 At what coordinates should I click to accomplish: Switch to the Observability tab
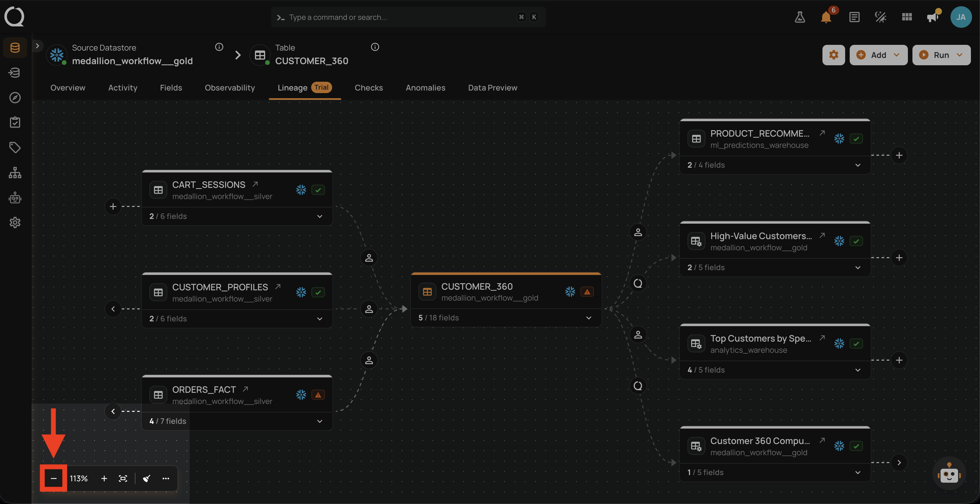click(x=230, y=88)
